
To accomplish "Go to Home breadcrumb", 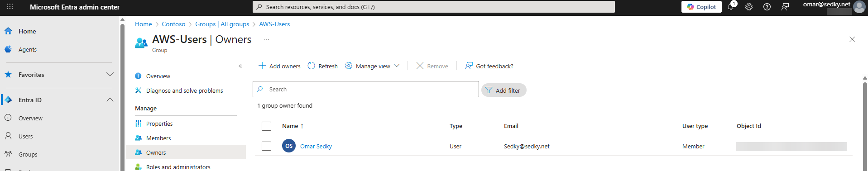I will point(144,24).
